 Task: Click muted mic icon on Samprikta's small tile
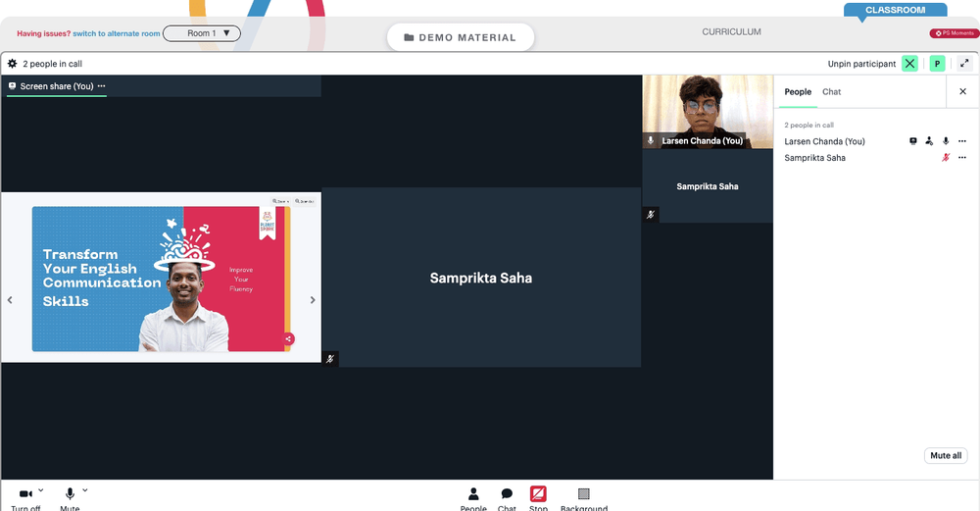click(651, 215)
